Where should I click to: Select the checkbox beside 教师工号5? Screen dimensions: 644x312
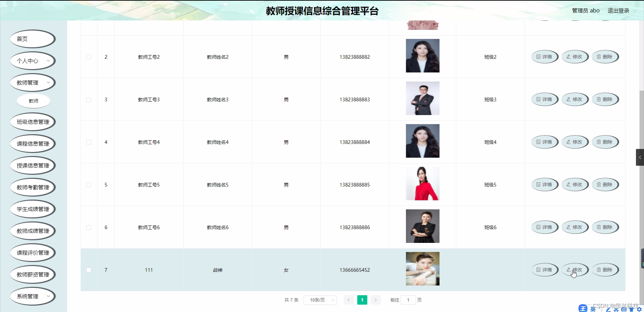(x=89, y=185)
